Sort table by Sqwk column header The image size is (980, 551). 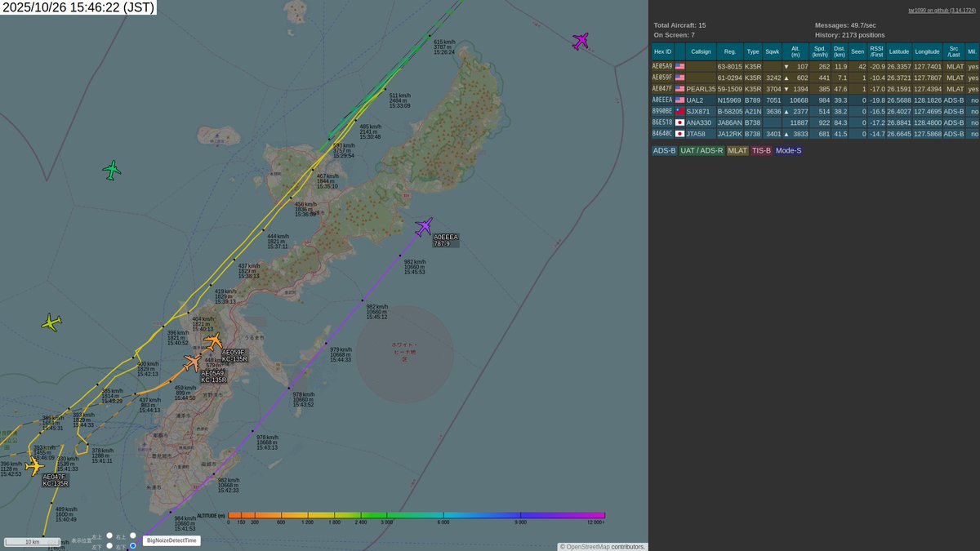tap(773, 51)
